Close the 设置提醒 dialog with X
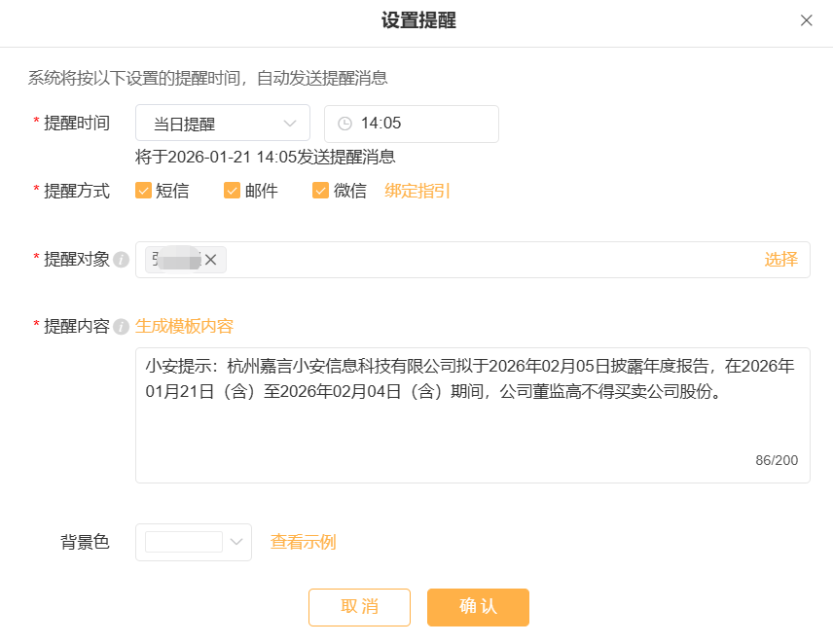 point(806,20)
